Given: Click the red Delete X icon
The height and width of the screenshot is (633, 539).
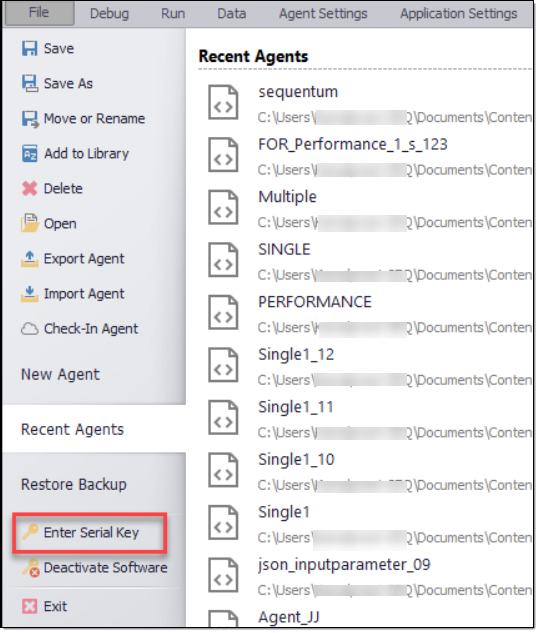Looking at the screenshot, I should [x=29, y=189].
